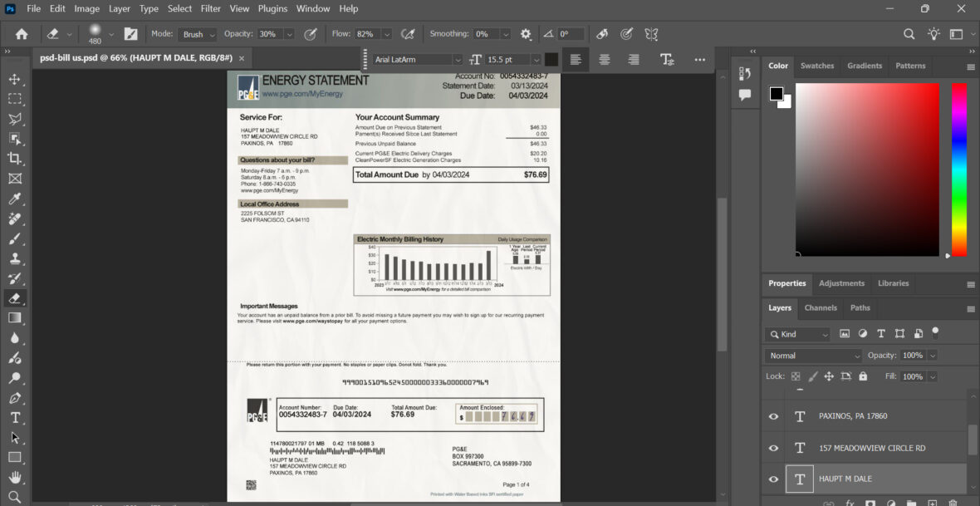Select the Spot Healing Brush tool
The height and width of the screenshot is (506, 980).
point(14,219)
